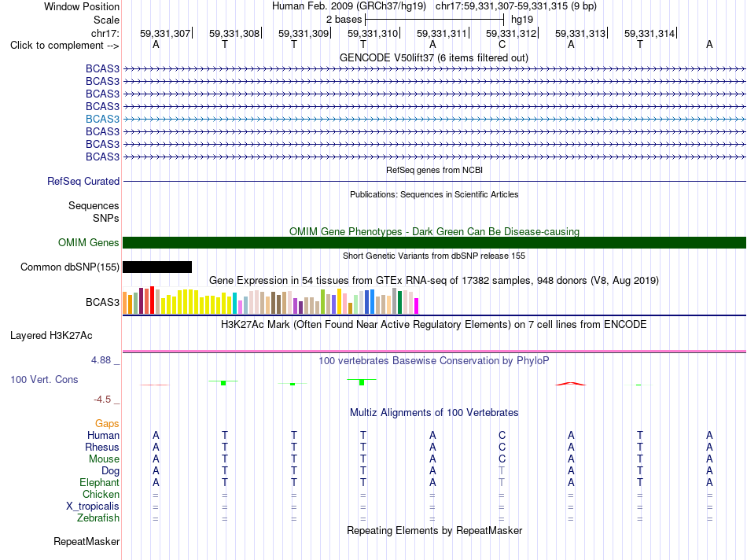Click 'Click to complement -->' label

[64, 46]
